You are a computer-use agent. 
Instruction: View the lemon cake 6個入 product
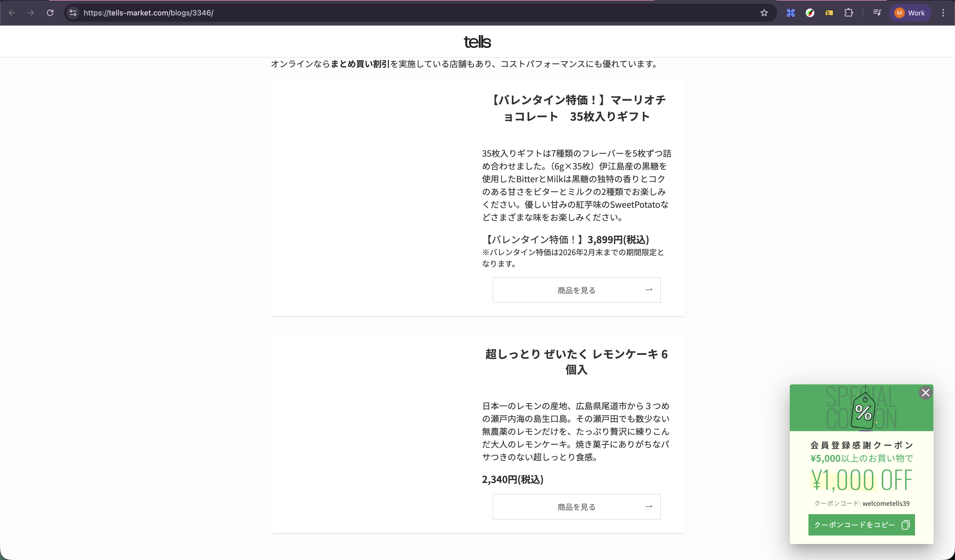(x=576, y=506)
